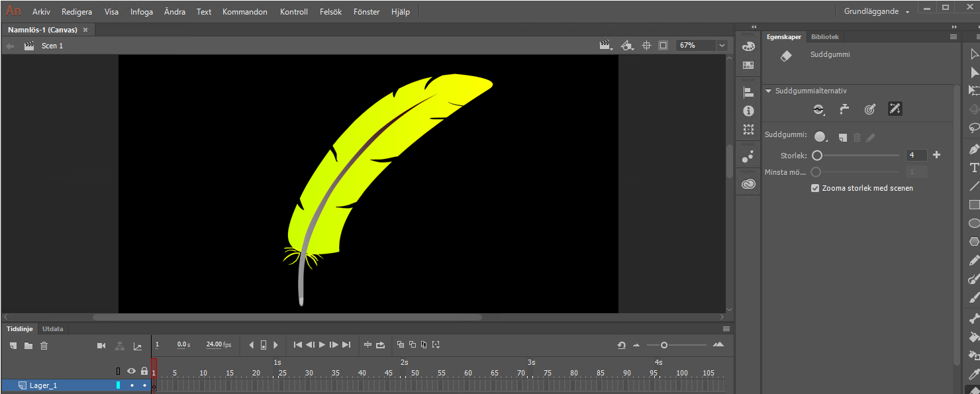
Task: Toggle center frame in timeline
Action: pos(367,345)
